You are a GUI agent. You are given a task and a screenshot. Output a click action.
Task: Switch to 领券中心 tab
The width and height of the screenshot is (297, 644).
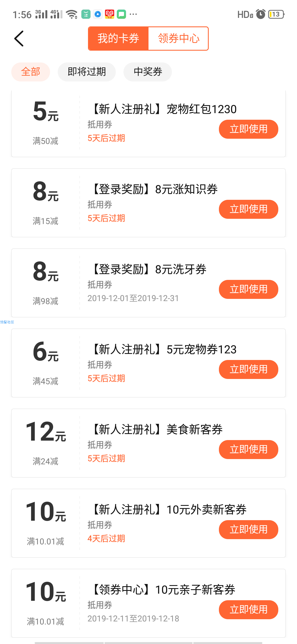coord(178,39)
